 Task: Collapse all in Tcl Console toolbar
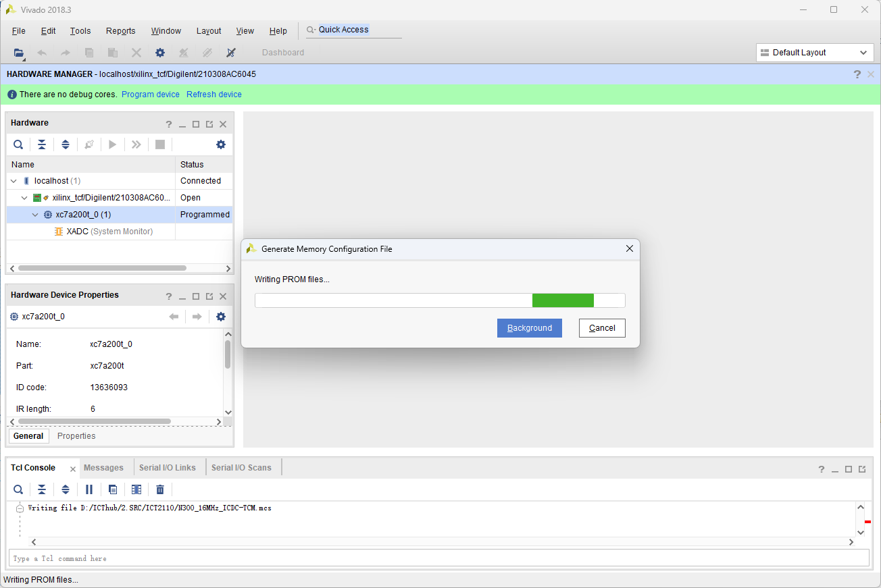click(x=42, y=489)
